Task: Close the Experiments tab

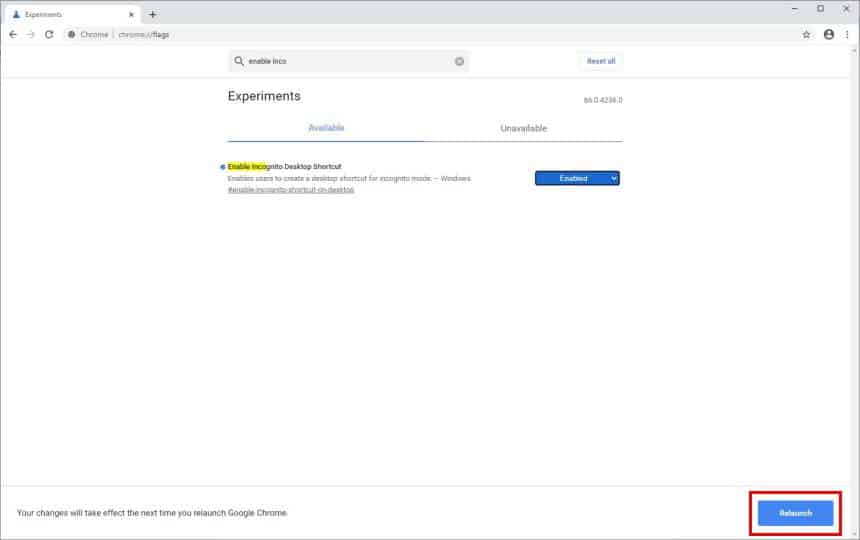Action: tap(131, 15)
